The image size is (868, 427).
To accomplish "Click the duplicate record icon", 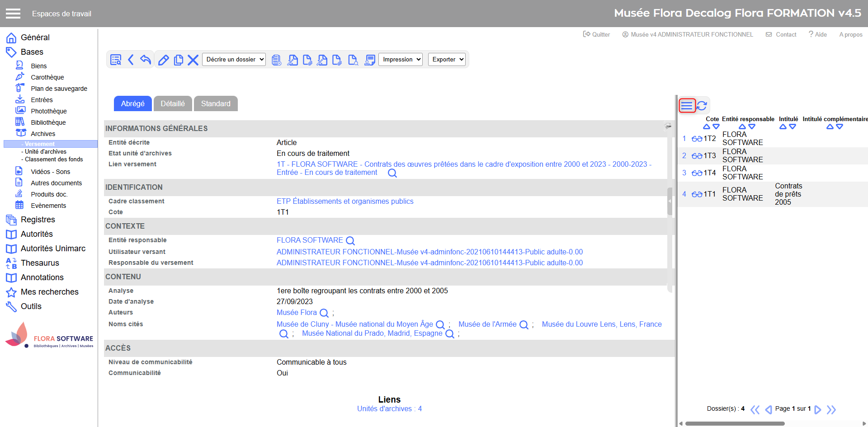I will (179, 60).
